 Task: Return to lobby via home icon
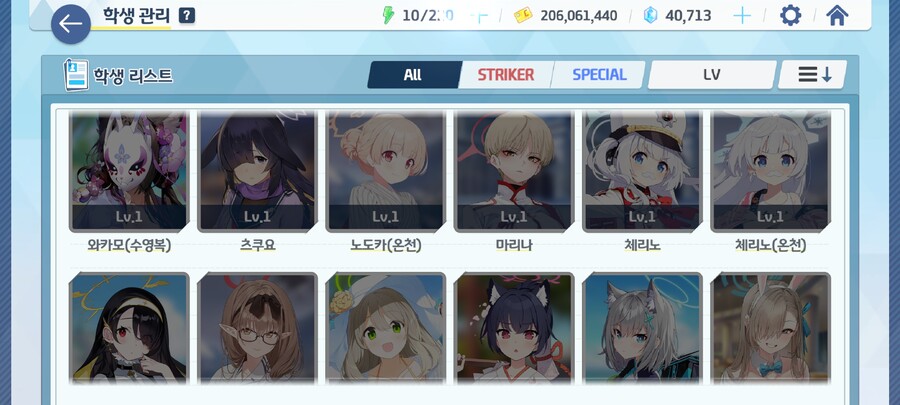click(837, 15)
